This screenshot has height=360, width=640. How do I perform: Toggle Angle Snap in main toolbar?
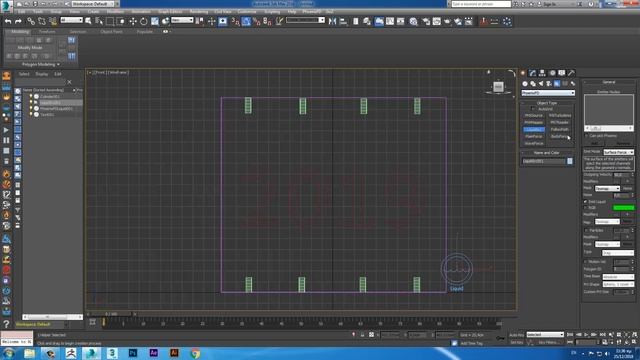pyautogui.click(x=246, y=21)
